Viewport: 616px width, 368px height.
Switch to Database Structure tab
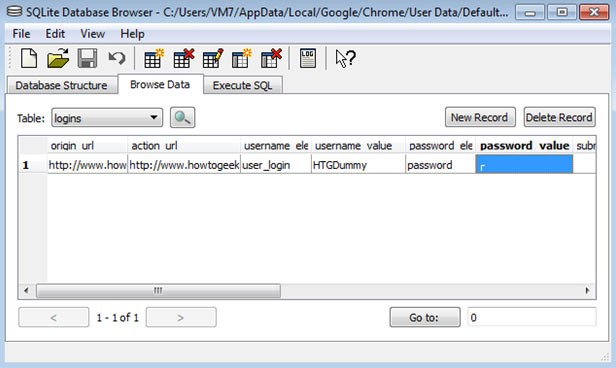62,85
